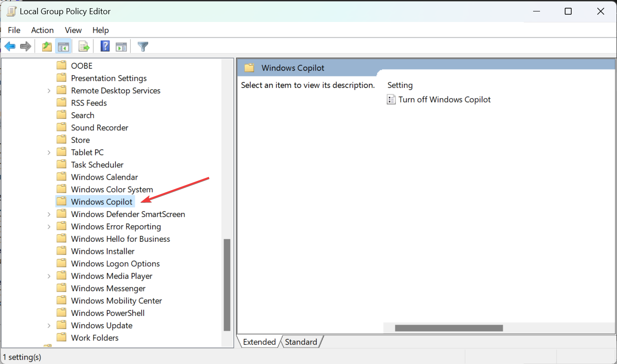
Task: Click the Forward arrow in the toolbar
Action: pos(26,46)
